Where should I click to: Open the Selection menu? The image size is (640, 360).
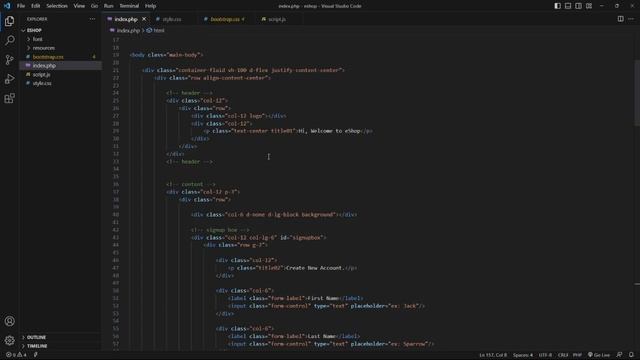57,6
